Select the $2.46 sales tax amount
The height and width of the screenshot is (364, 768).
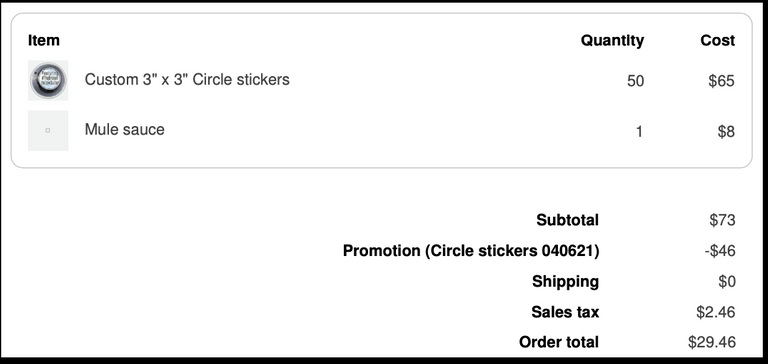[x=716, y=312]
